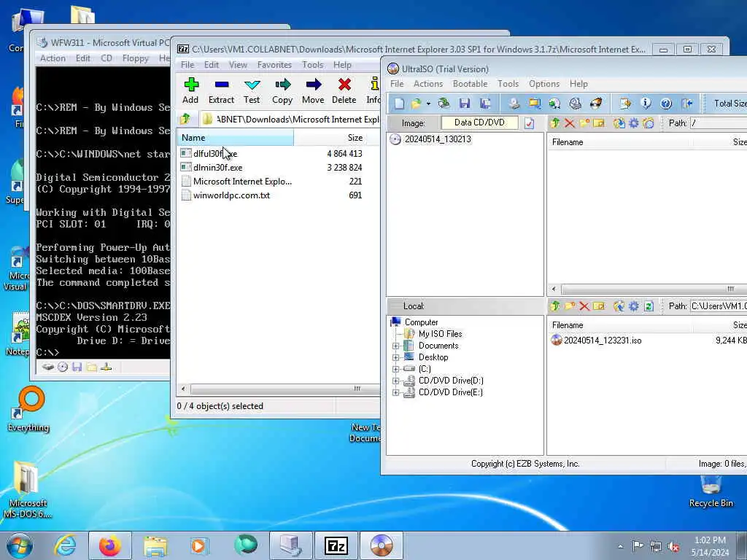Viewport: 747px width, 560px height.
Task: Click the Exit door icon in UltraISO toolbar
Action: tap(686, 104)
